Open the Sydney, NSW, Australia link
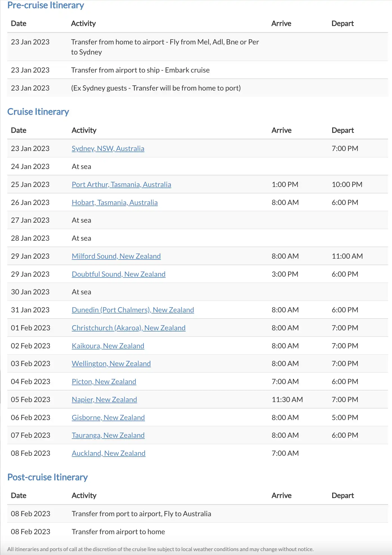Screen dimensions: 392x555 108,148
